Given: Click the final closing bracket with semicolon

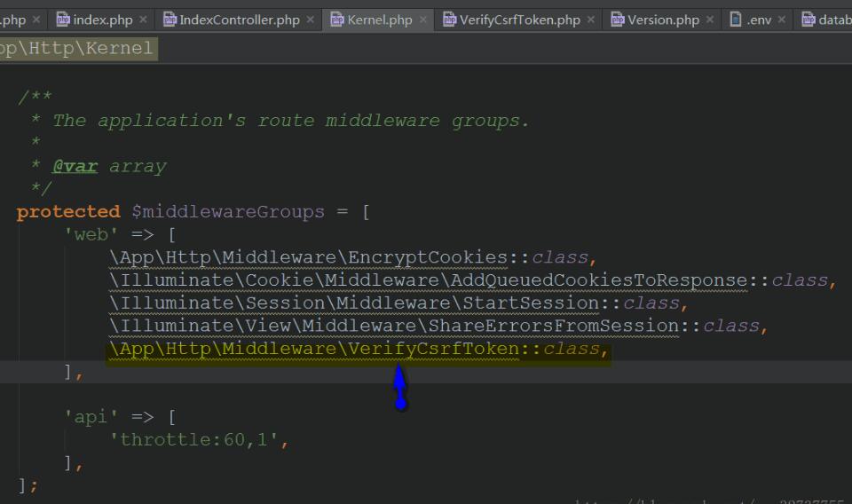Looking at the screenshot, I should (28, 485).
